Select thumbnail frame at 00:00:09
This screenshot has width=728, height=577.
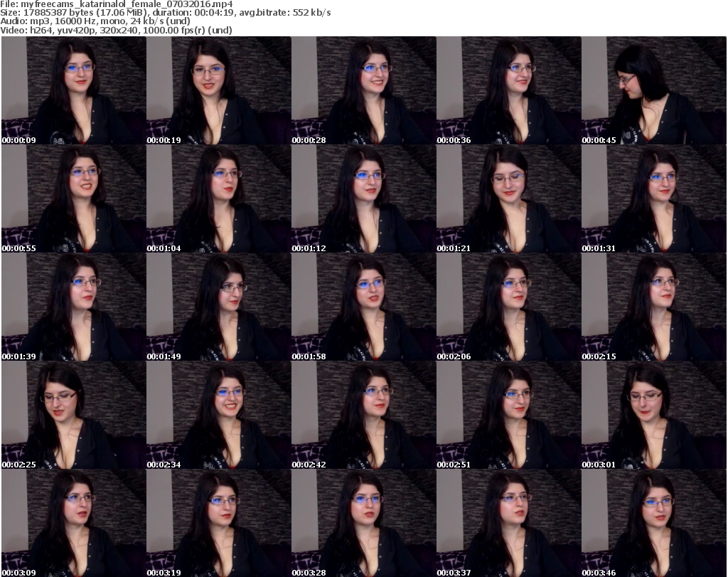[x=74, y=90]
